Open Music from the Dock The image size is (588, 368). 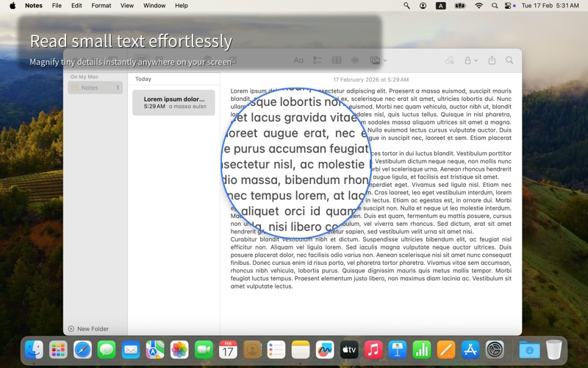(373, 350)
